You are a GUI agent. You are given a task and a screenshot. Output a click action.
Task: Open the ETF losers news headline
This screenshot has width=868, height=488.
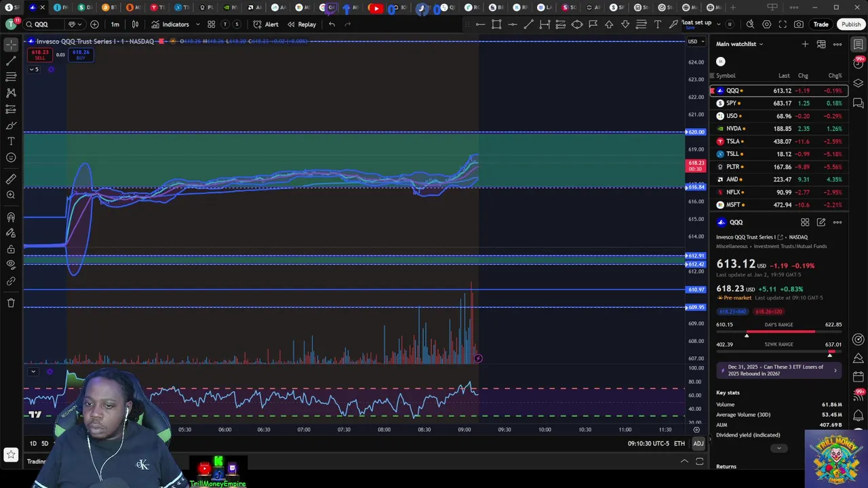point(778,371)
